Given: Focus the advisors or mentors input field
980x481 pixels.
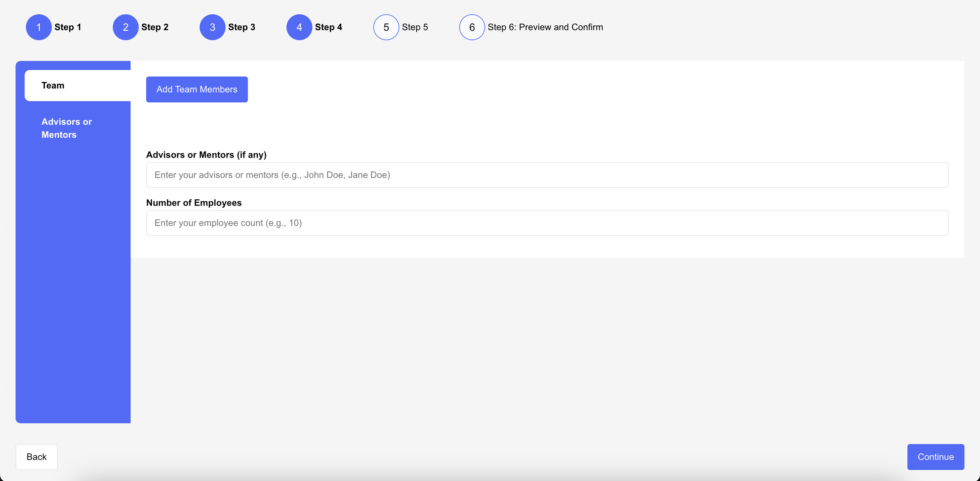Looking at the screenshot, I should pos(547,175).
